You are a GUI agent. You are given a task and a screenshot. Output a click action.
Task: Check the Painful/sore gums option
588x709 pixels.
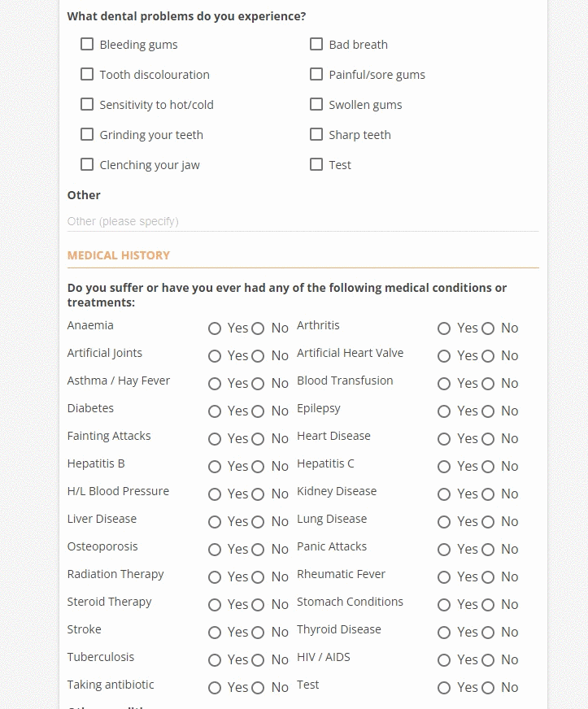[316, 74]
